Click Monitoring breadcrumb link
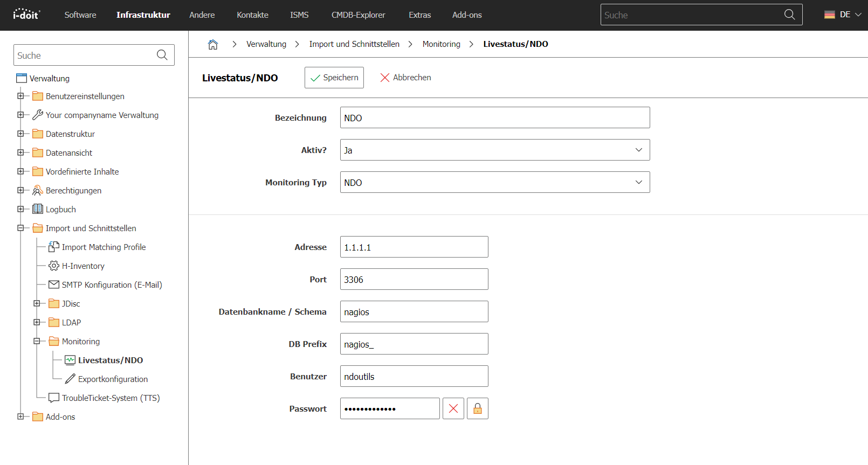The image size is (868, 465). 442,44
